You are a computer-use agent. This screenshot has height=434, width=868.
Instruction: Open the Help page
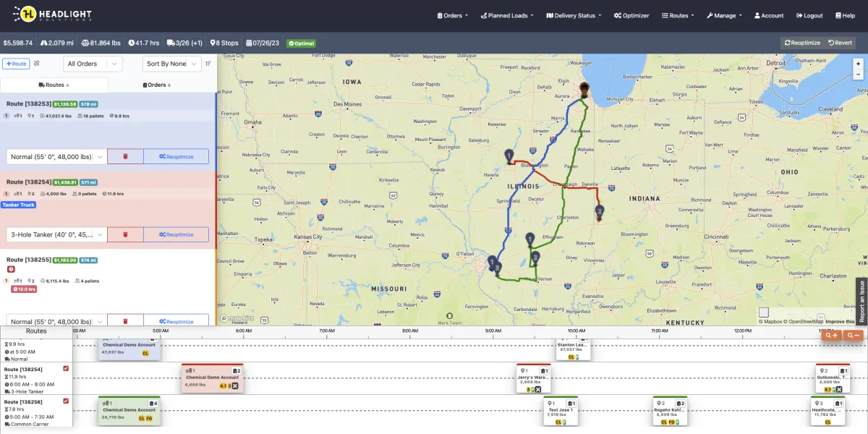tap(845, 15)
